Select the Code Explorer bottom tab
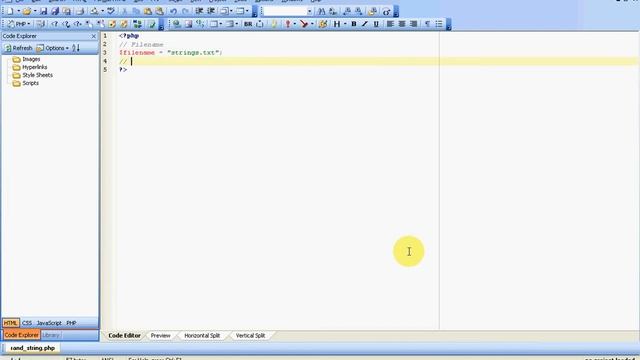The height and width of the screenshot is (360, 640). [22, 335]
